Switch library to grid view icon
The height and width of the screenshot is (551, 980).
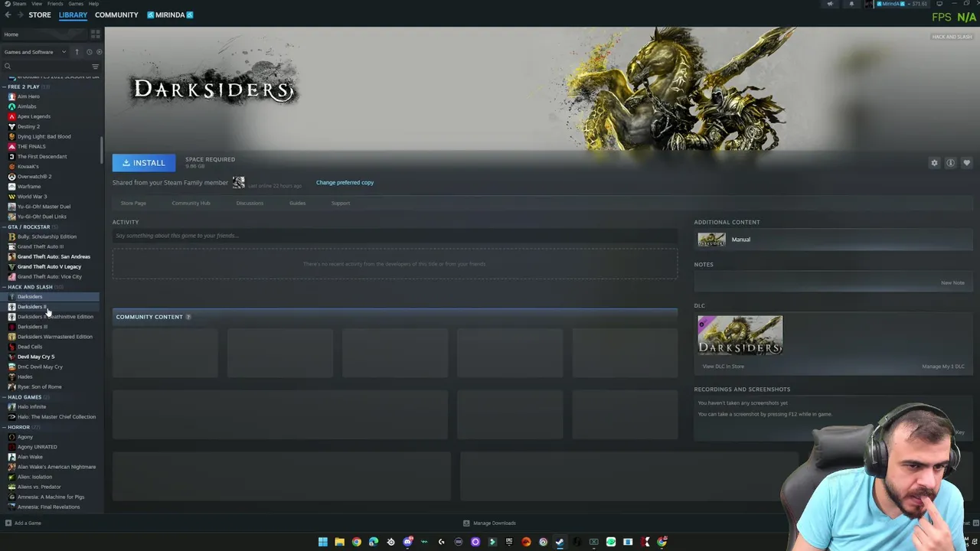96,34
